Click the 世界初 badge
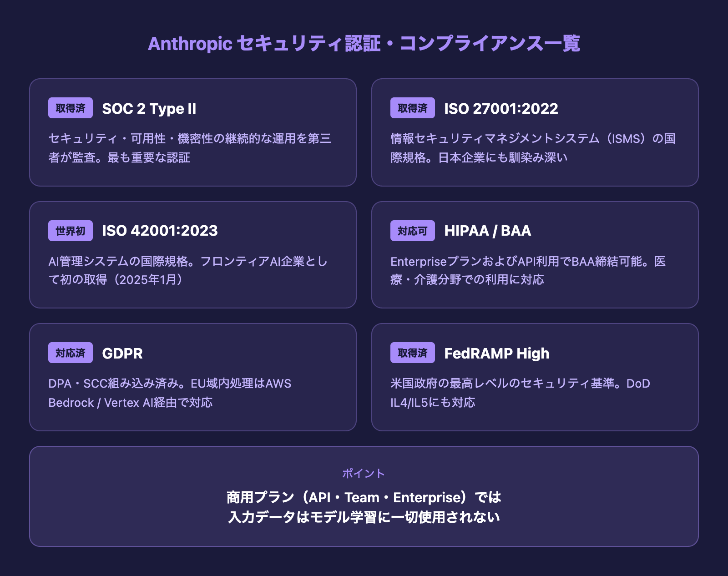Viewport: 728px width, 576px height. click(71, 231)
